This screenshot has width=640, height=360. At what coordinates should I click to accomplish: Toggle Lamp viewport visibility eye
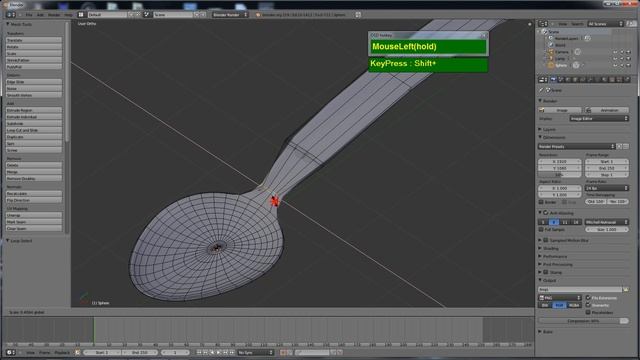(615, 58)
